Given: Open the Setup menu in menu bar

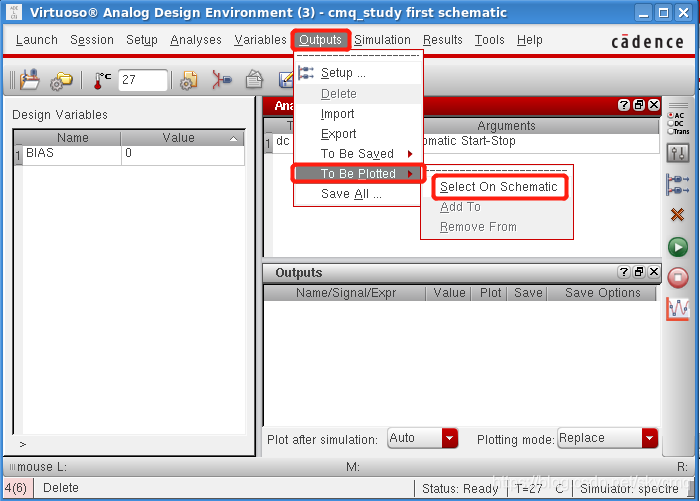Looking at the screenshot, I should (x=142, y=40).
